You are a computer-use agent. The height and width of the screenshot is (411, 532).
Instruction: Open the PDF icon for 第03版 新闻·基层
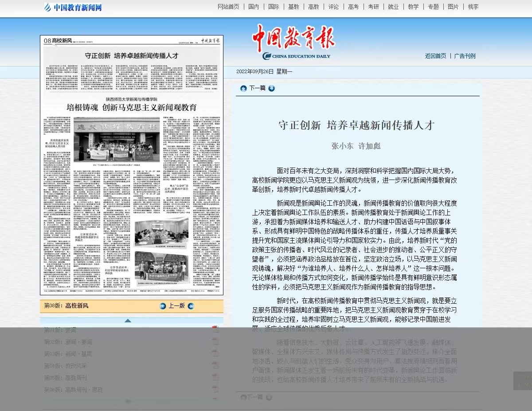(215, 354)
